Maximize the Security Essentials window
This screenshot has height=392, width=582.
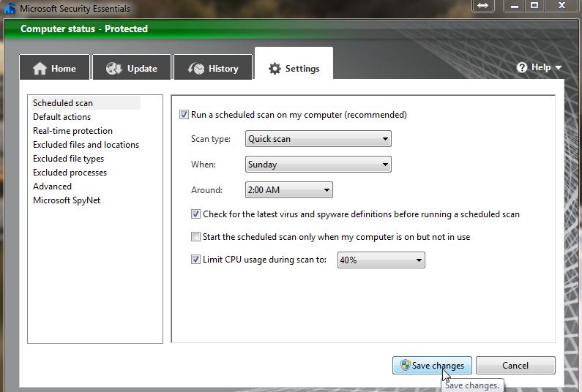pos(534,6)
